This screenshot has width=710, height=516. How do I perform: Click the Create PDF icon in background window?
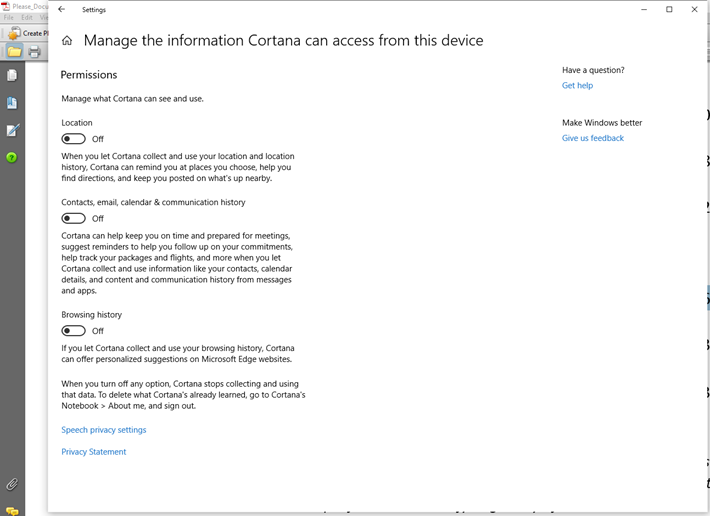coord(14,33)
